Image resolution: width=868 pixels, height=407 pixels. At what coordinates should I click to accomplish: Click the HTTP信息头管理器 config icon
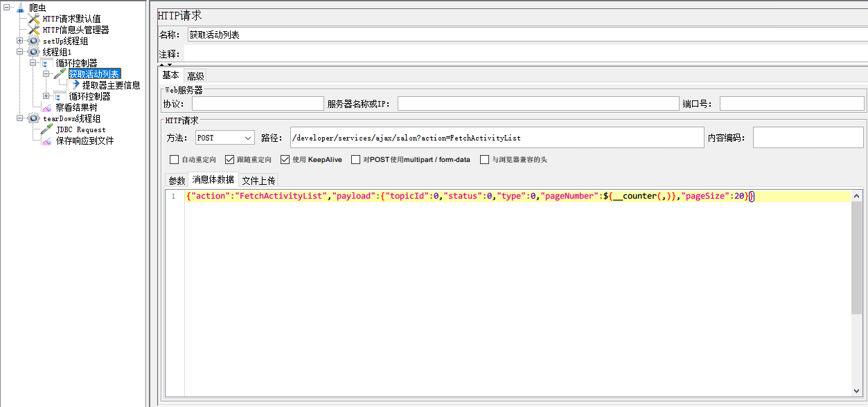point(33,30)
